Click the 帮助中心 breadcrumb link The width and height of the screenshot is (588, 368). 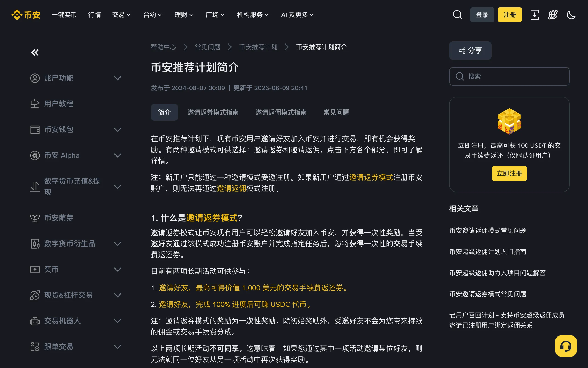pyautogui.click(x=163, y=47)
